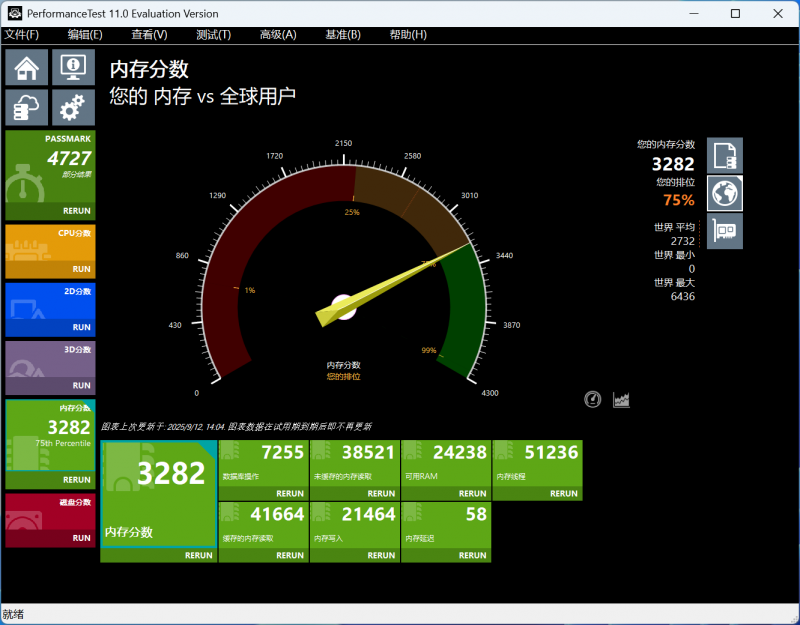Switch to the distribution chart view icon
800x625 pixels.
(x=621, y=400)
